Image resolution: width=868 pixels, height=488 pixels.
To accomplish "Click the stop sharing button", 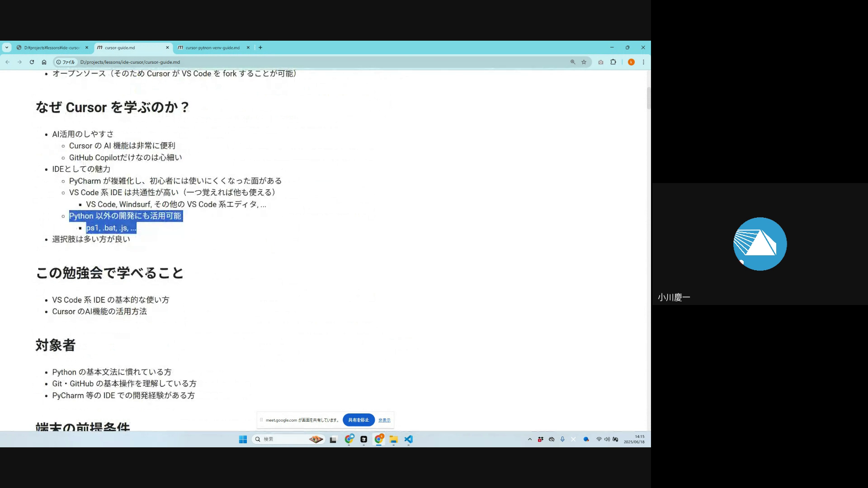I will click(359, 420).
